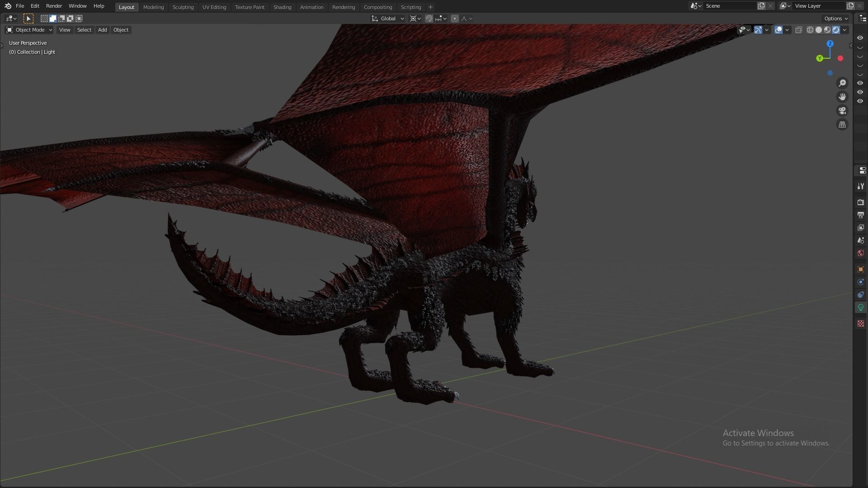Screen dimensions: 868x488
Task: Open the Object Constraint properties tab
Action: (861, 295)
